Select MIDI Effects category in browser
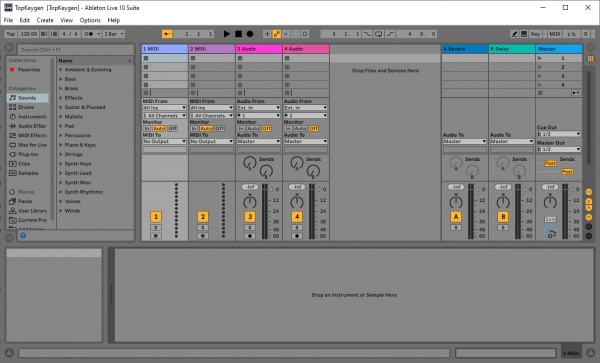This screenshot has width=600, height=363. click(x=28, y=135)
